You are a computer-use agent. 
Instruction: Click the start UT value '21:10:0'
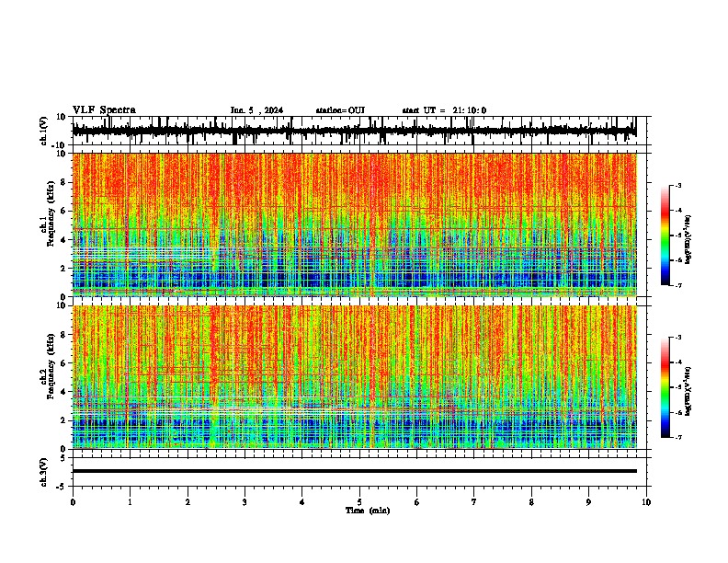470,110
